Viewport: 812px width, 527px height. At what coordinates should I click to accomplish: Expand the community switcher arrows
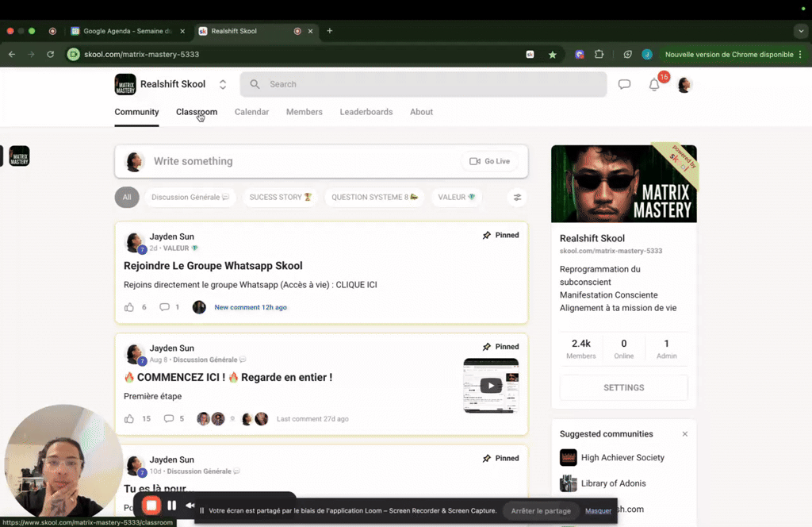point(223,84)
